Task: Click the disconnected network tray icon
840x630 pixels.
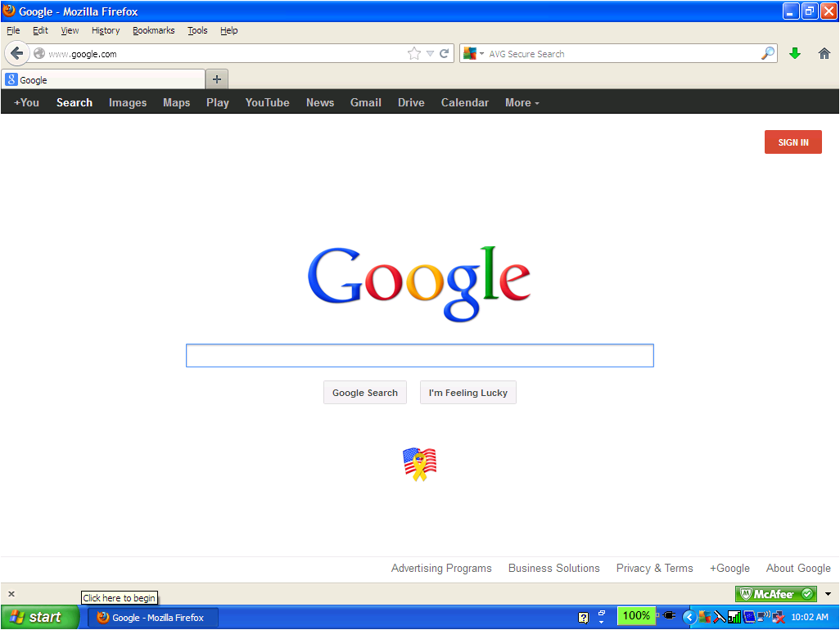Action: click(778, 618)
